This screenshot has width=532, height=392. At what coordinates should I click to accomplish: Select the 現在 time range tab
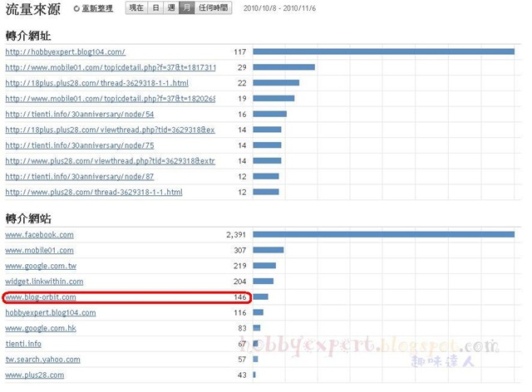click(x=136, y=7)
